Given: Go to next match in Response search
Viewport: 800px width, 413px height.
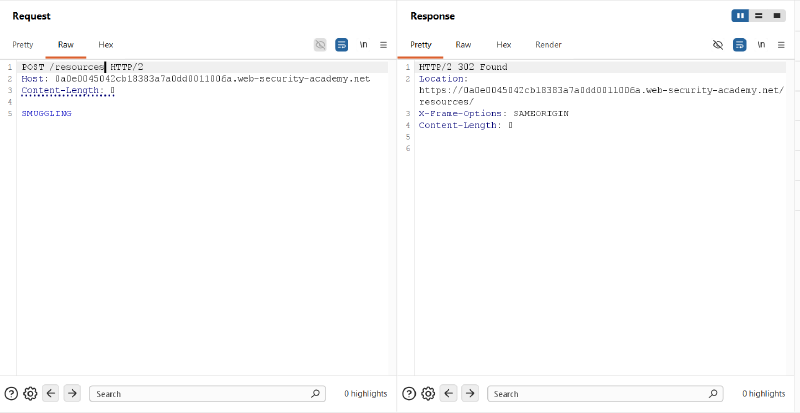Looking at the screenshot, I should [x=470, y=394].
